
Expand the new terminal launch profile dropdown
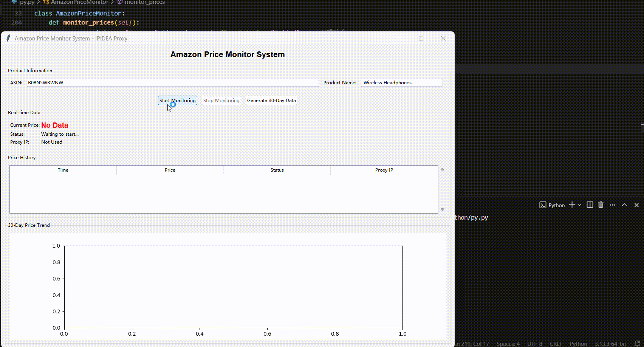click(x=579, y=205)
